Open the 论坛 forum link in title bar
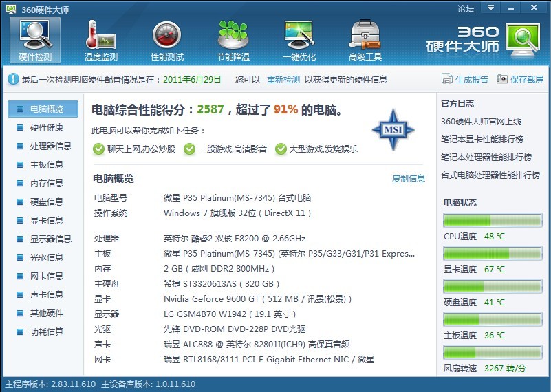The height and width of the screenshot is (392, 551). click(466, 8)
